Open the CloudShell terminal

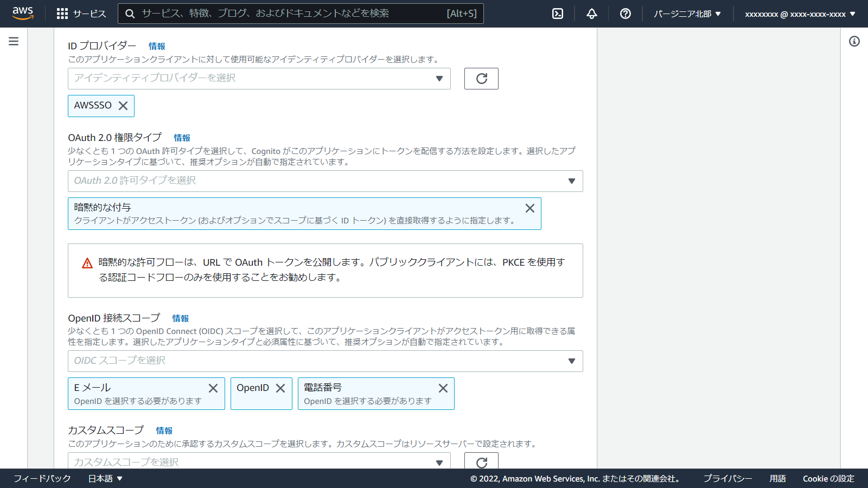(x=558, y=14)
